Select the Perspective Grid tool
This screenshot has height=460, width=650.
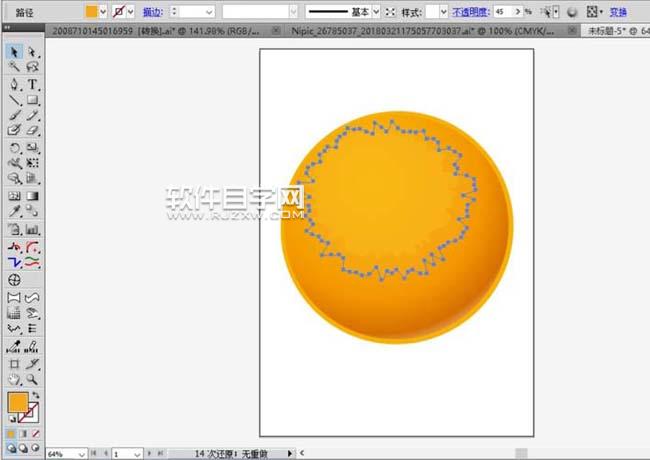tap(32, 179)
